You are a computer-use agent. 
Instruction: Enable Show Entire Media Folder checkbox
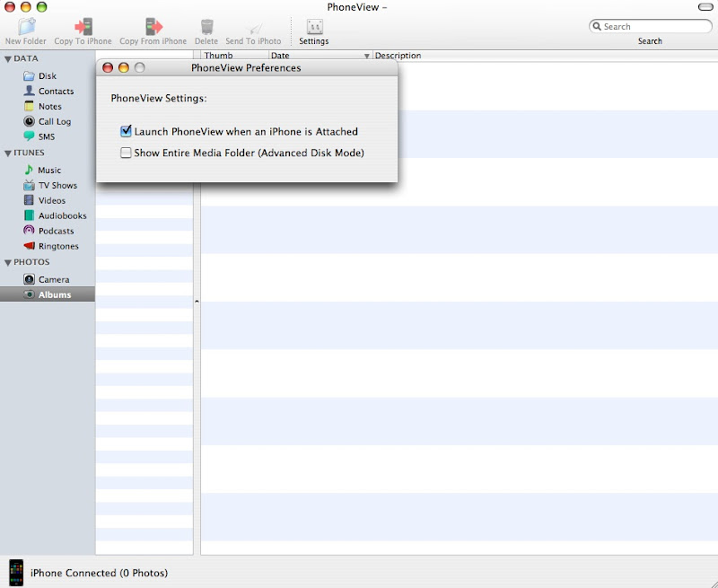coord(127,154)
